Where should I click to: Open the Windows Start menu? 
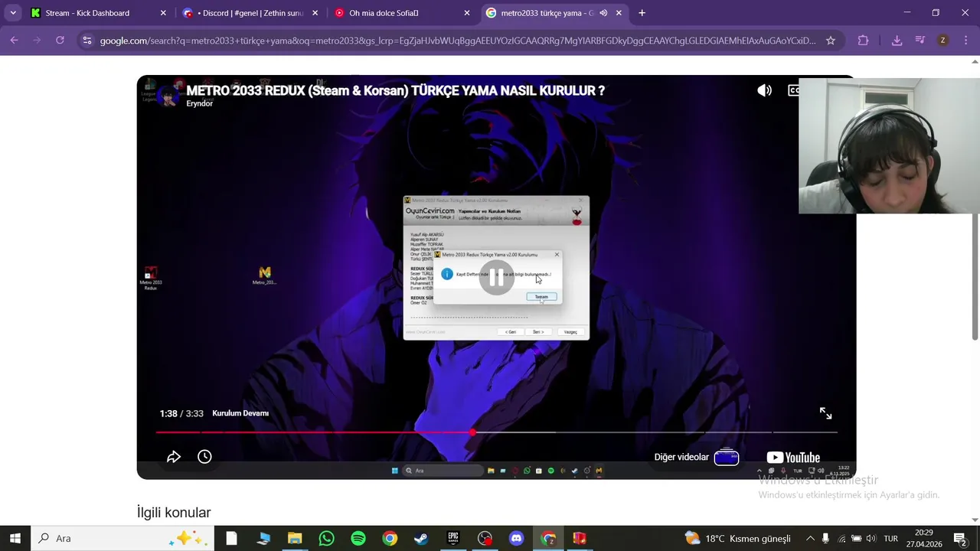15,539
